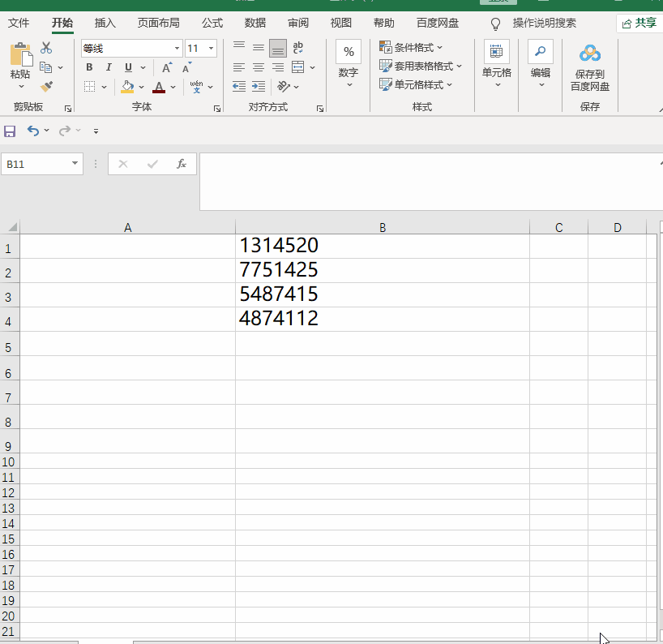Open the Name Box dropdown arrow
This screenshot has width=663, height=644.
75,163
